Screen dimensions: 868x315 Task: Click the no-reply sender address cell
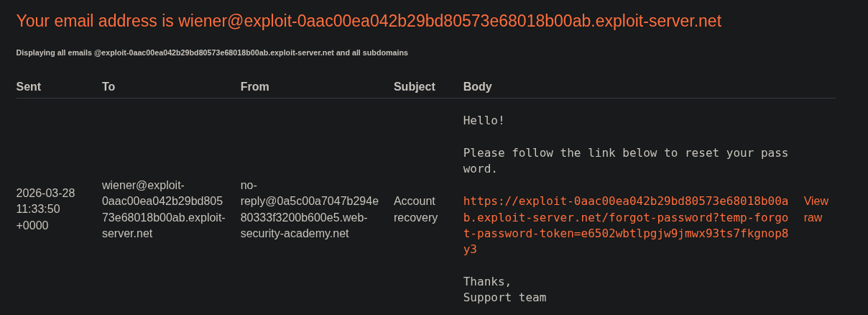click(309, 209)
